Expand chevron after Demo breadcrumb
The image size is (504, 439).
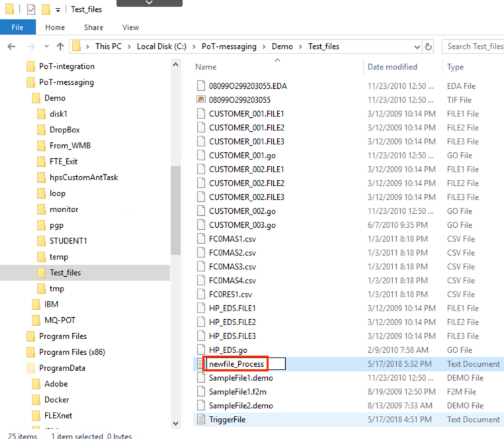(x=300, y=46)
